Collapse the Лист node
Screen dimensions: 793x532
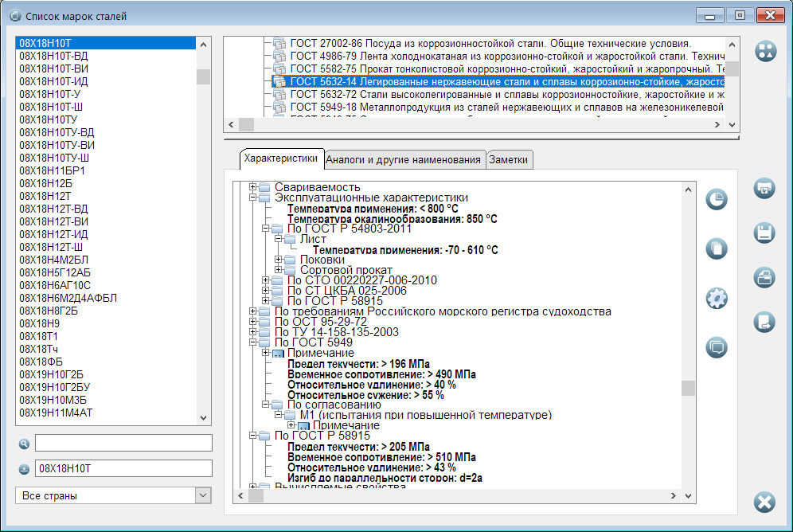[x=278, y=239]
